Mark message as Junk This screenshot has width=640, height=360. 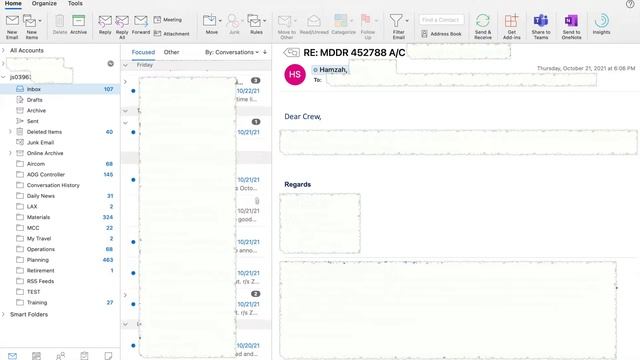pyautogui.click(x=234, y=24)
